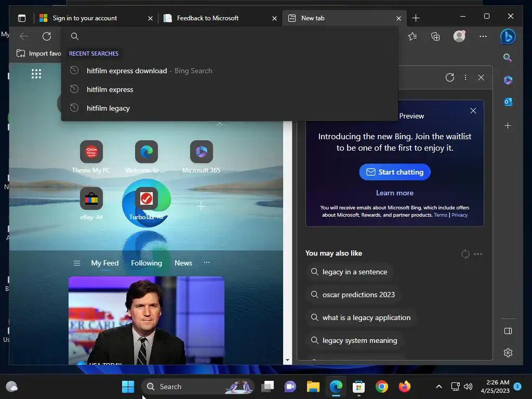Open the Collections icon in toolbar
Image resolution: width=532 pixels, height=399 pixels.
click(435, 36)
